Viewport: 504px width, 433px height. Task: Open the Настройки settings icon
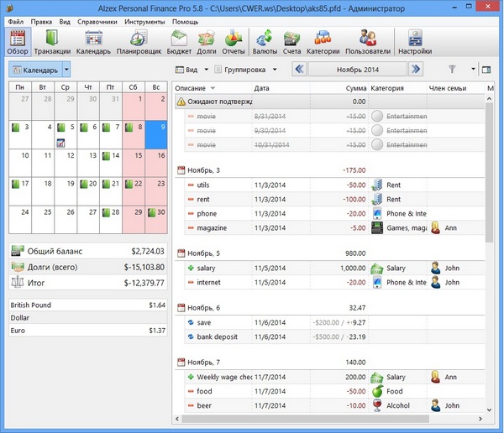[x=414, y=41]
